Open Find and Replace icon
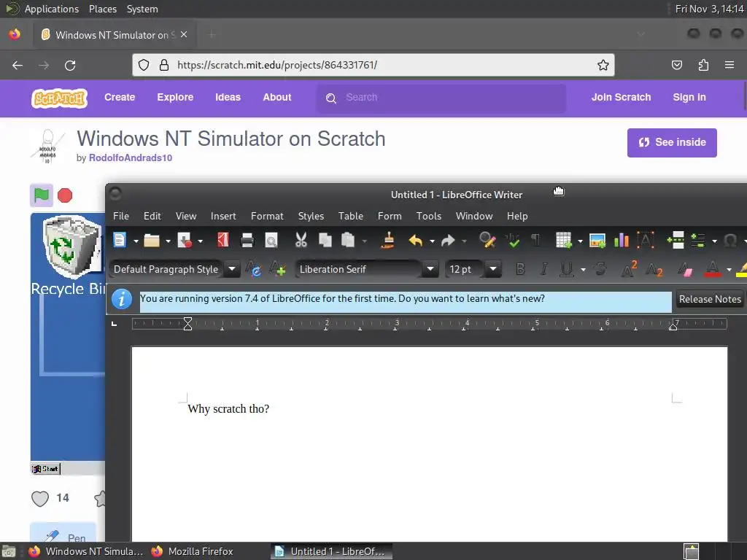 pyautogui.click(x=487, y=240)
